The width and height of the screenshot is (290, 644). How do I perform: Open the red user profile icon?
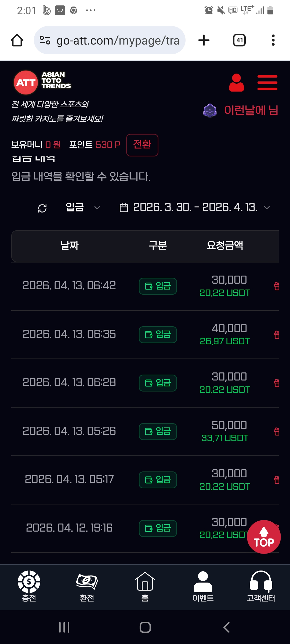236,83
